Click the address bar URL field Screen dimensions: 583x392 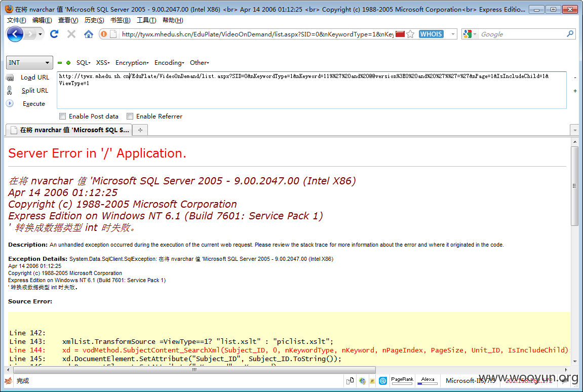tap(257, 34)
